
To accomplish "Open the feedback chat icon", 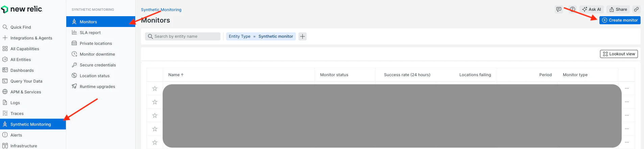I will [559, 9].
